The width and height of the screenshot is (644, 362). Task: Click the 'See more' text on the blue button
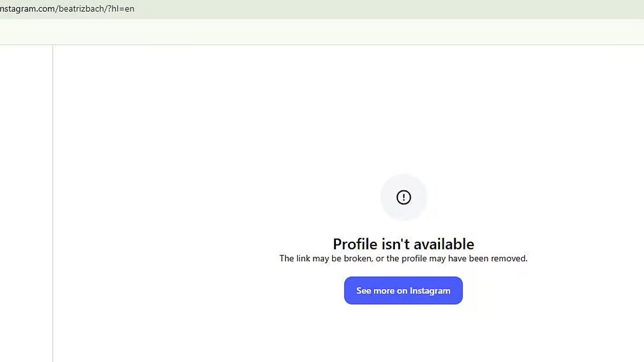coord(375,291)
